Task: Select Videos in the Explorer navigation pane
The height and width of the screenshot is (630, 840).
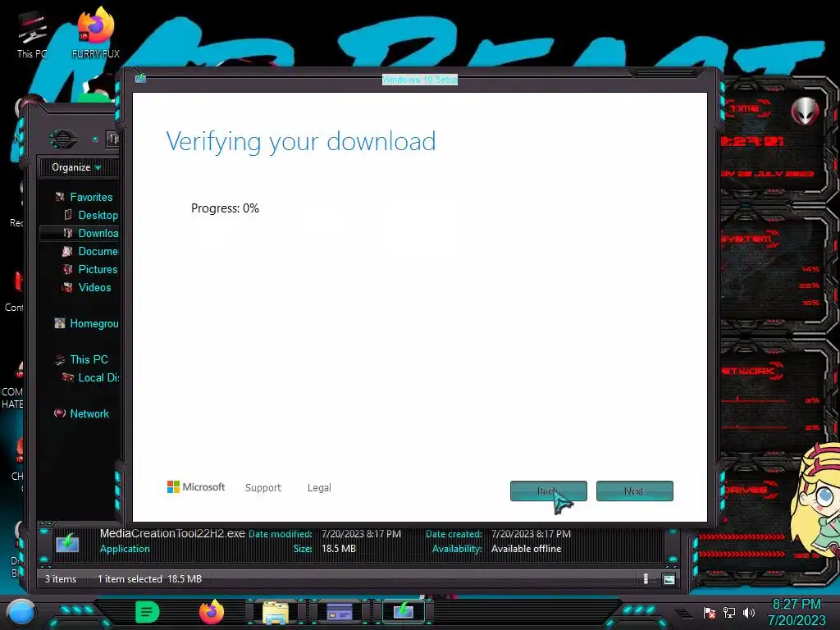Action: point(95,288)
